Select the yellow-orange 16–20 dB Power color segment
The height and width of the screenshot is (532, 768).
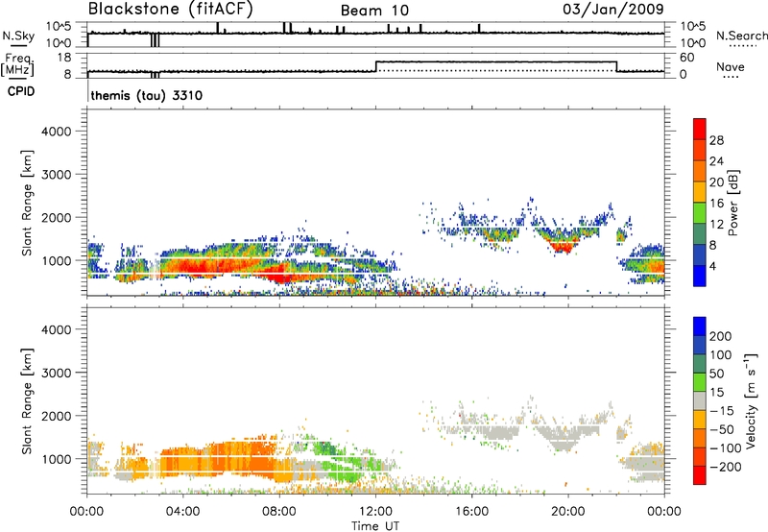coord(700,191)
